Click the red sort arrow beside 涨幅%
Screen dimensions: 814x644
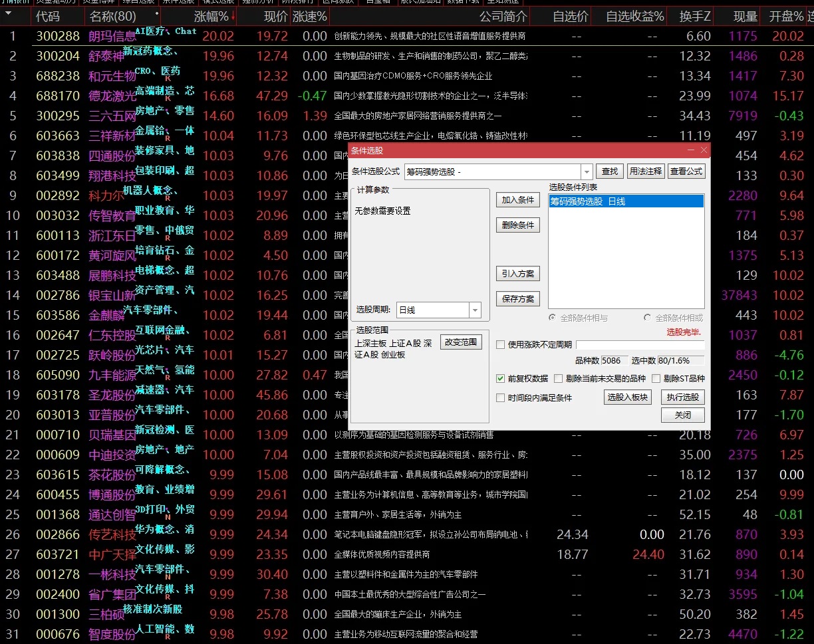click(233, 16)
